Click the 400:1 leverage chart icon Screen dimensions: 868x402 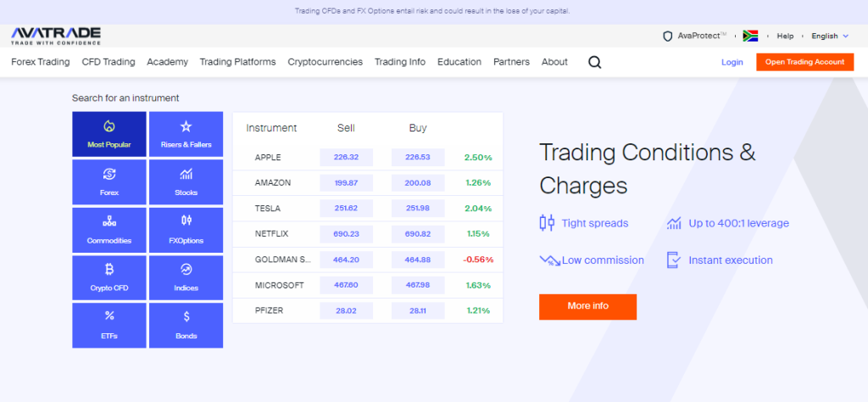click(674, 223)
